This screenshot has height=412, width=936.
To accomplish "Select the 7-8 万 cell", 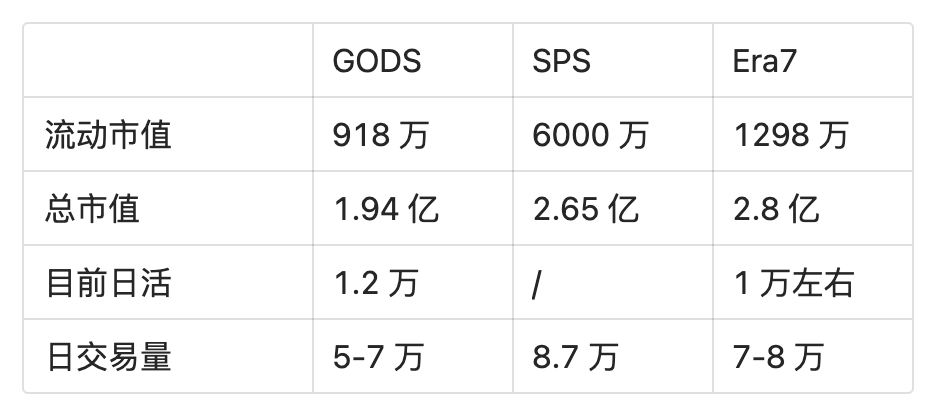I will [812, 356].
